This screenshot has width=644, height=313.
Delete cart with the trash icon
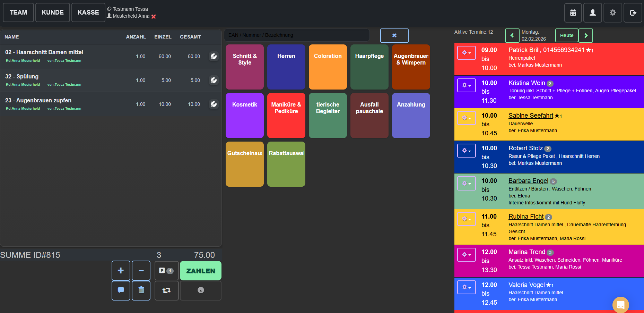pos(141,290)
